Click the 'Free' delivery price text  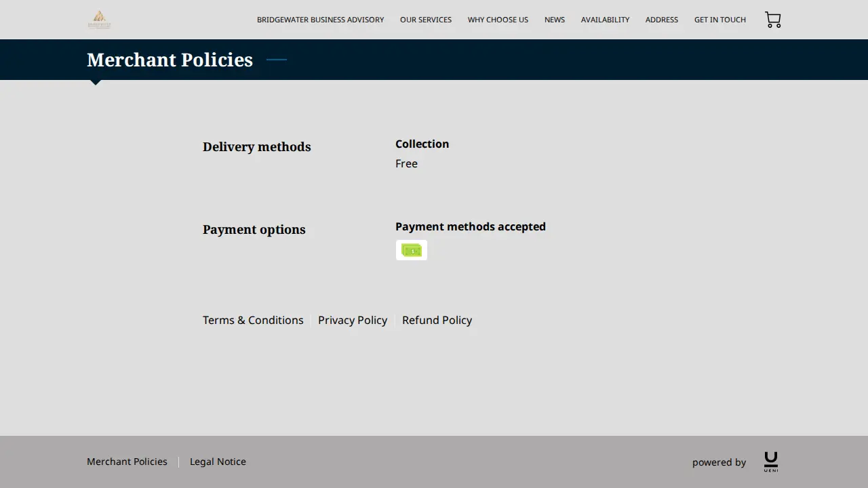pyautogui.click(x=406, y=163)
